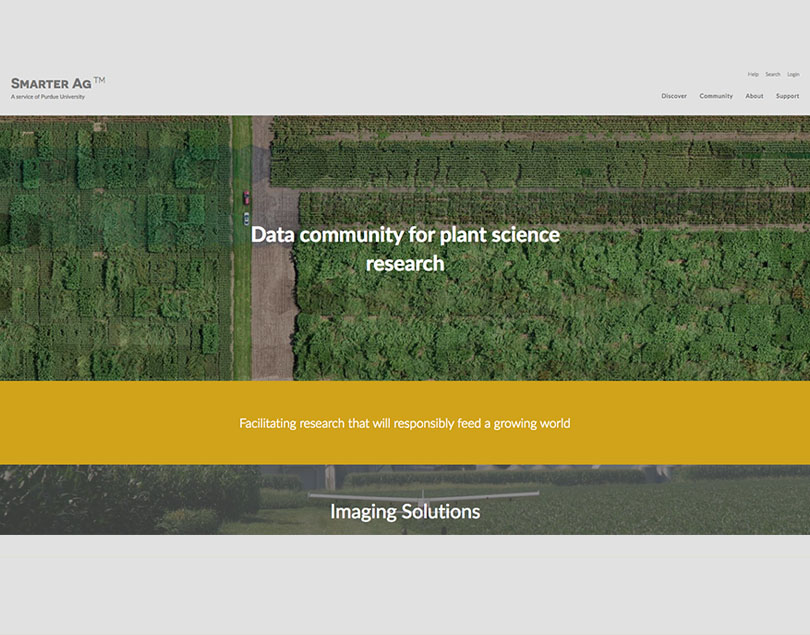Open the Support menu item

(x=787, y=96)
